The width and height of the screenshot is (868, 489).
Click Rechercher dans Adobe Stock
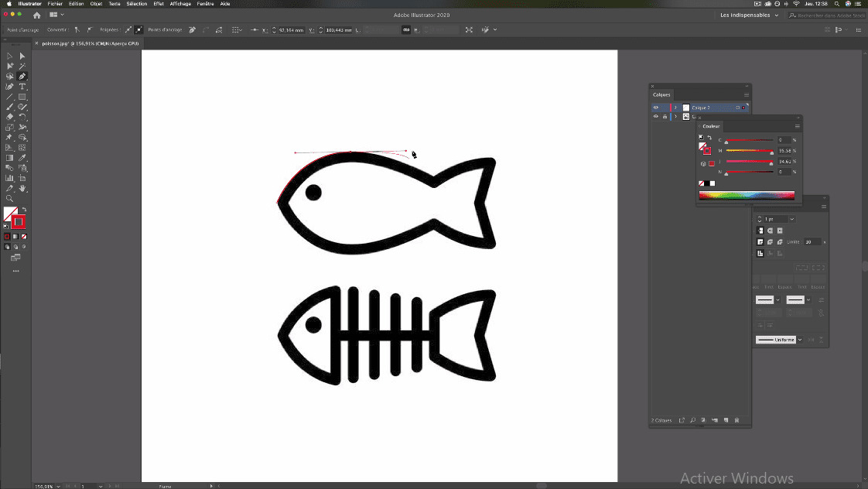tap(832, 15)
